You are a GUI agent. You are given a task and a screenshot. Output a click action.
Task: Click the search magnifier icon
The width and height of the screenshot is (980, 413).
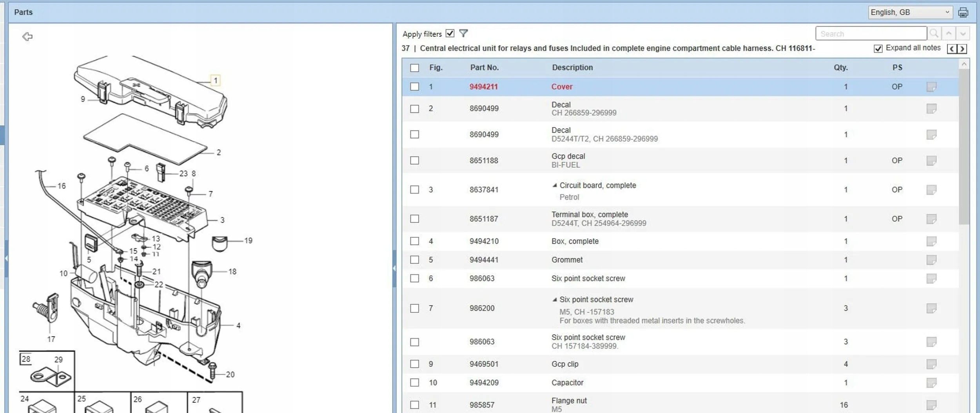934,34
